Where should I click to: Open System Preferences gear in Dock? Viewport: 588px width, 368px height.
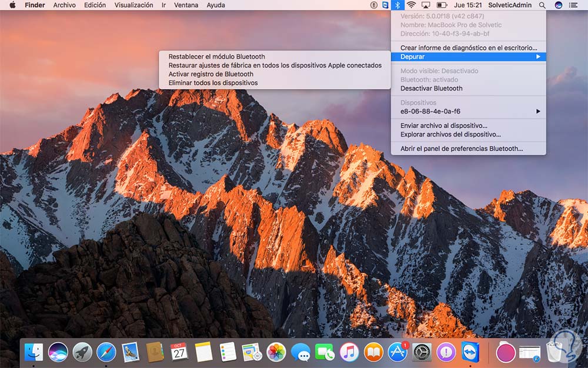(422, 352)
